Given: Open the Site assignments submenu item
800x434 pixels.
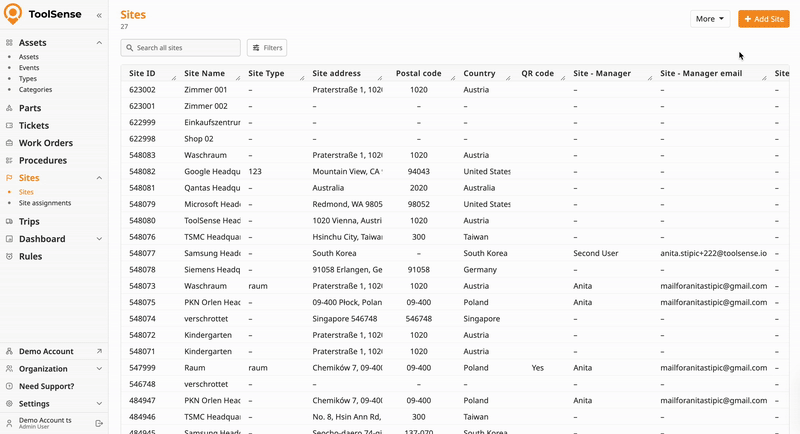Looking at the screenshot, I should [45, 203].
